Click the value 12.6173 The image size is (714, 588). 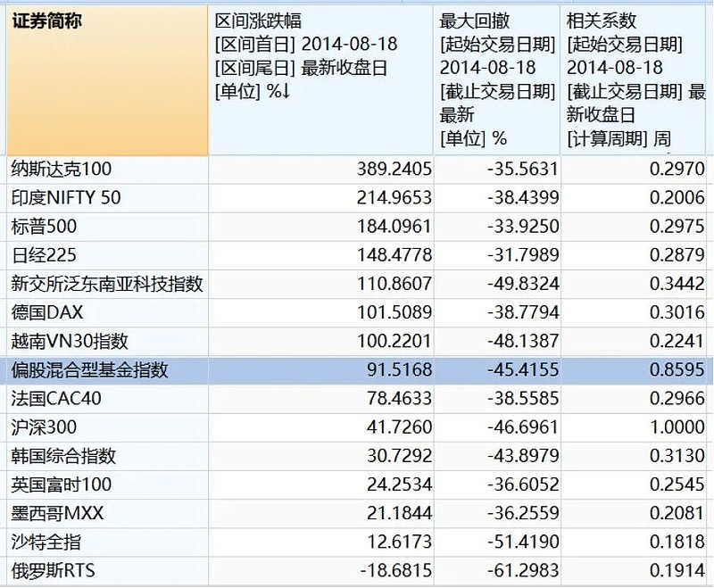(x=399, y=542)
